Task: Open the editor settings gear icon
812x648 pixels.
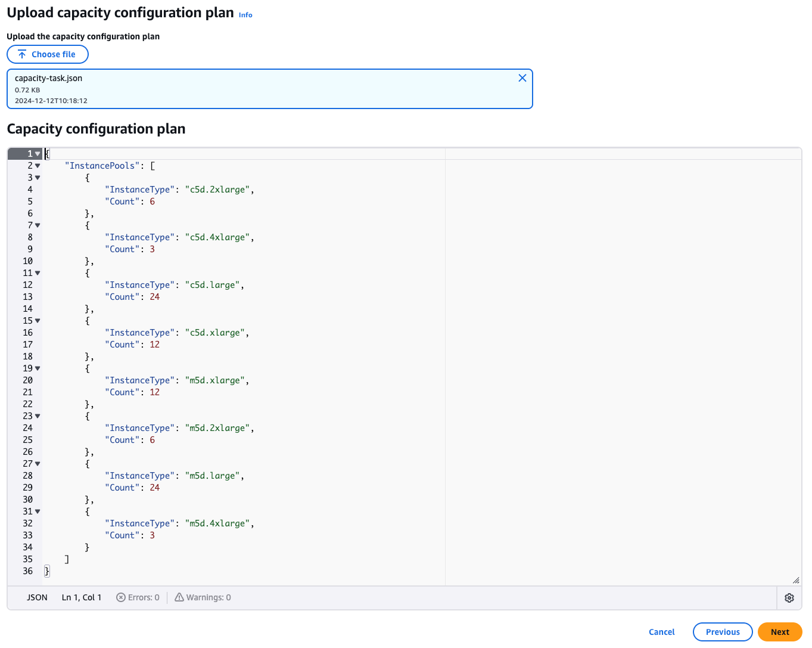Action: tap(789, 597)
